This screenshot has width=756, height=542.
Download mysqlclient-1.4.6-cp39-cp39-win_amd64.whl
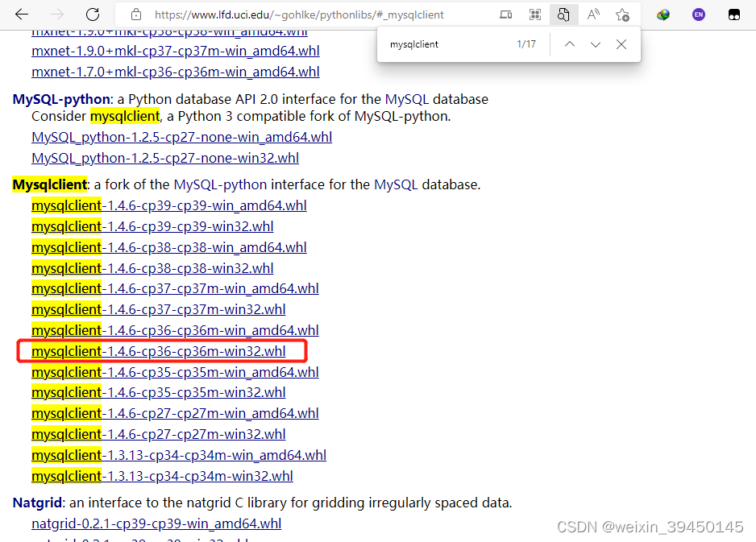[169, 205]
